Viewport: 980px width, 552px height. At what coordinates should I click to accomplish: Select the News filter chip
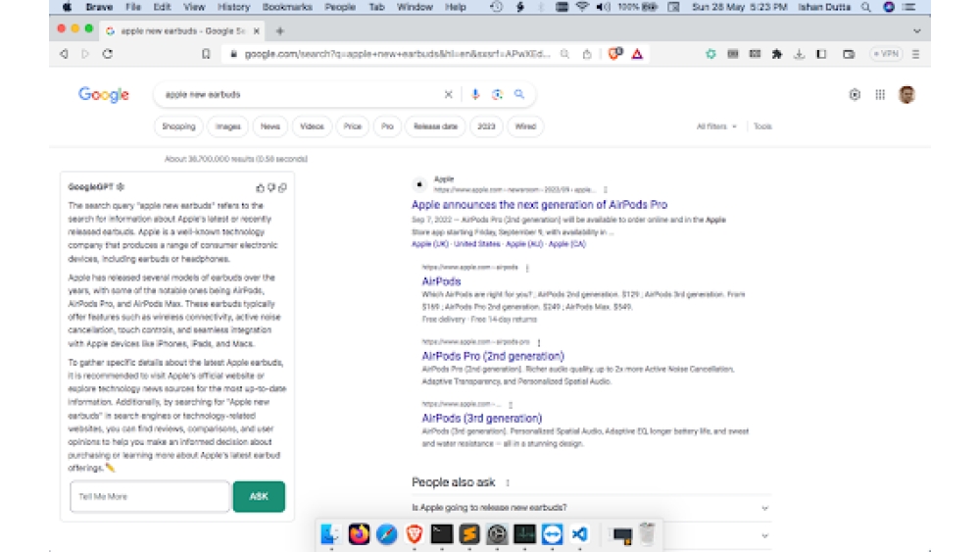click(x=270, y=126)
